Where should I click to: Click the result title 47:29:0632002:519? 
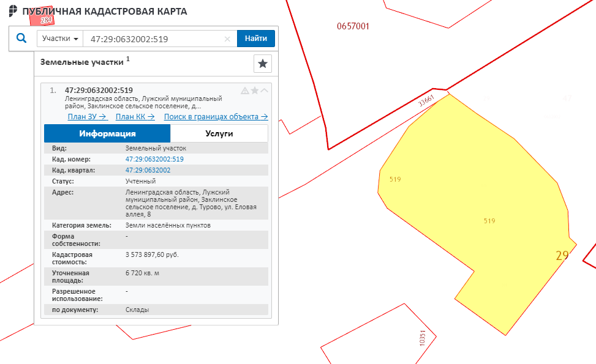click(99, 91)
